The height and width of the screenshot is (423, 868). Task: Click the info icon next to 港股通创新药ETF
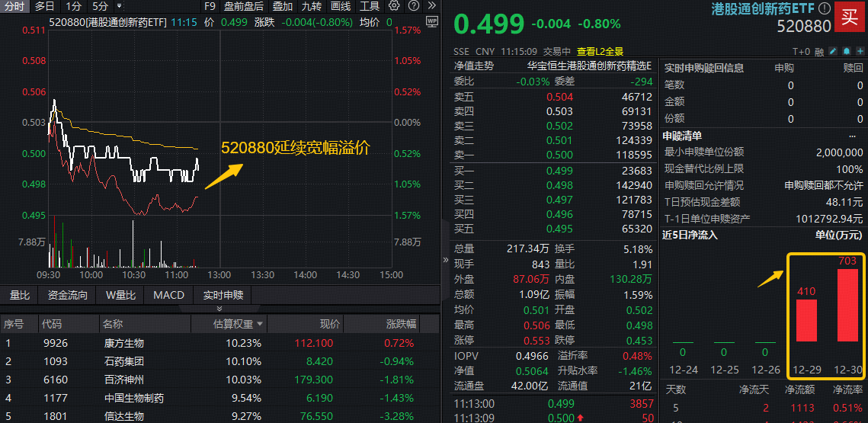[825, 9]
